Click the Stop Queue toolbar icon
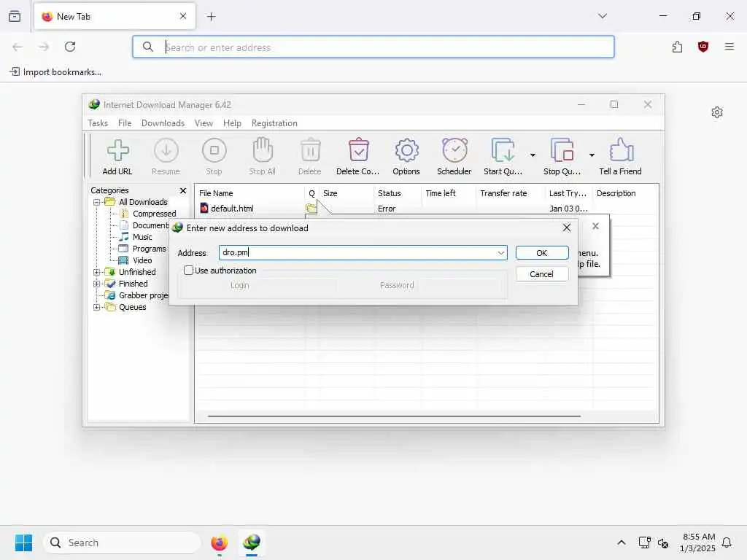Viewport: 747px width, 560px height. [562, 150]
